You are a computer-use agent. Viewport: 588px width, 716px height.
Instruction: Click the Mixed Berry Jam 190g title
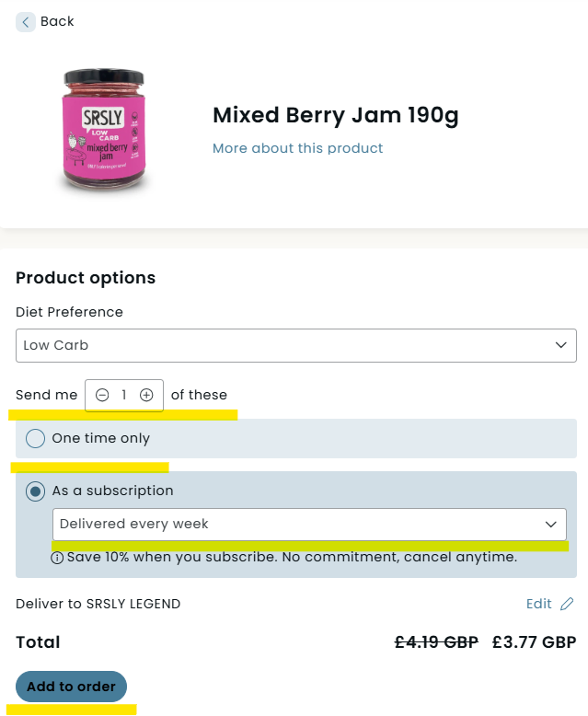click(x=336, y=115)
